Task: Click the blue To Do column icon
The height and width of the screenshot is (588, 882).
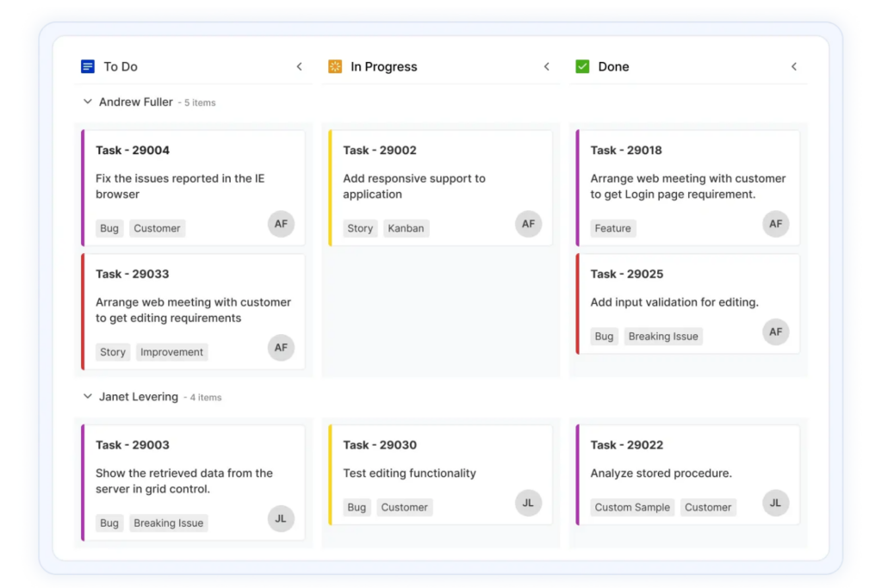Action: (x=88, y=67)
